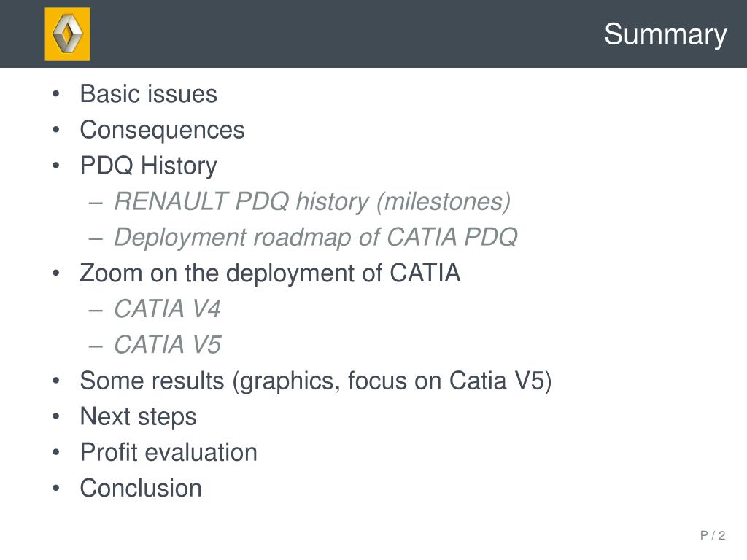Click the Renault diamond logo
The height and width of the screenshot is (560, 747).
point(67,34)
